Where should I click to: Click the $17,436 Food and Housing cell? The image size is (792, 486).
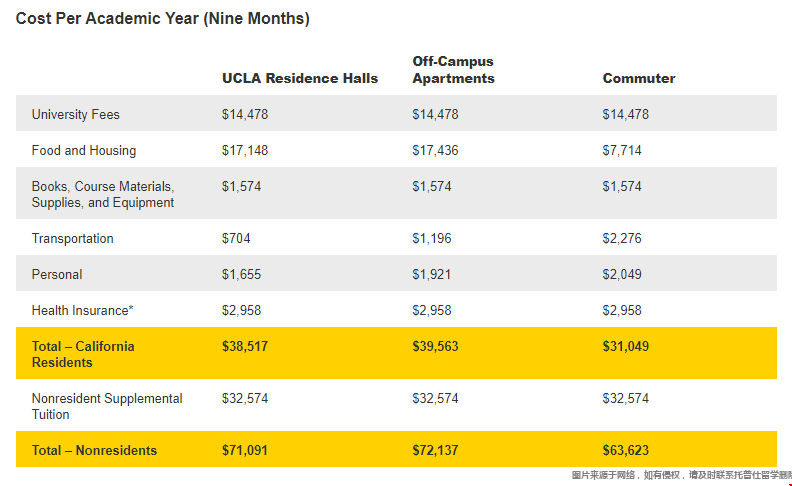[x=435, y=151]
